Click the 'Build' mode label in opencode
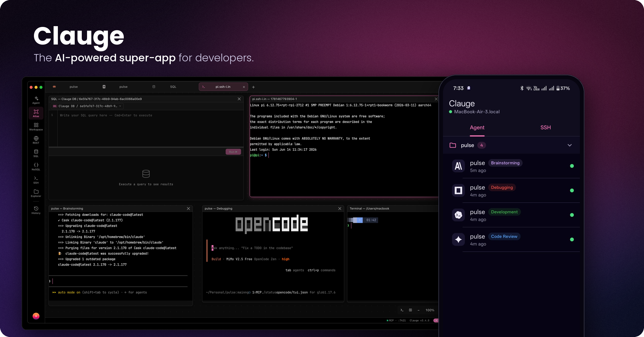Image resolution: width=644 pixels, height=337 pixels. [x=216, y=259]
